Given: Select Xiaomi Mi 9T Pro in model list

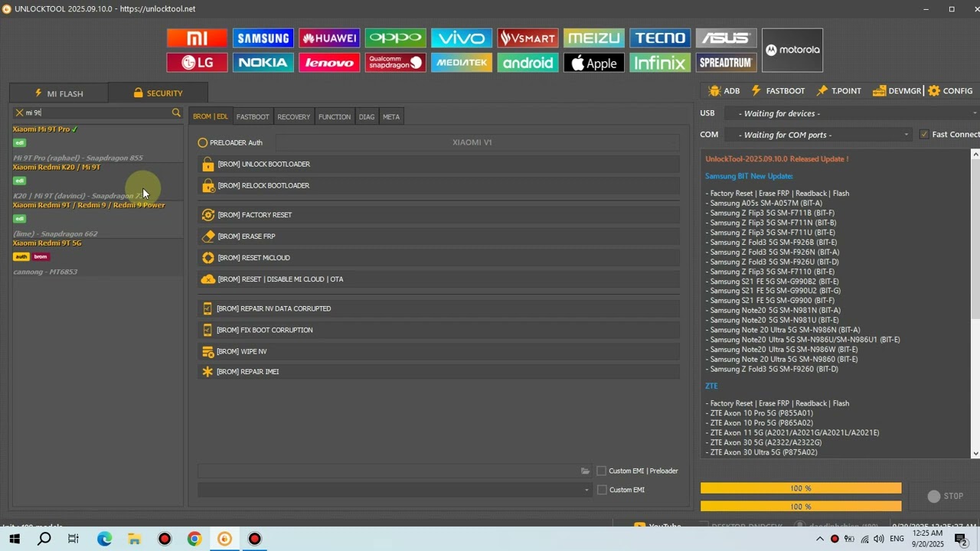Looking at the screenshot, I should 97,142.
